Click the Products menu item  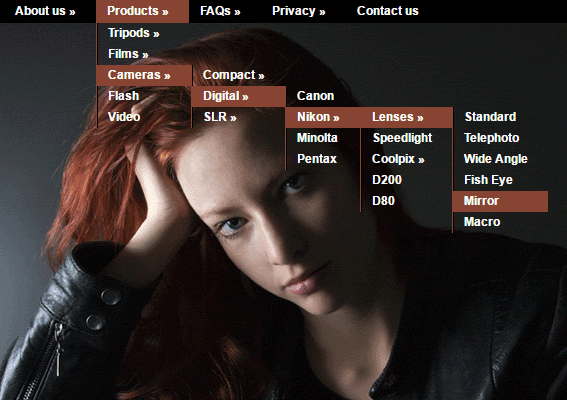pyautogui.click(x=142, y=11)
